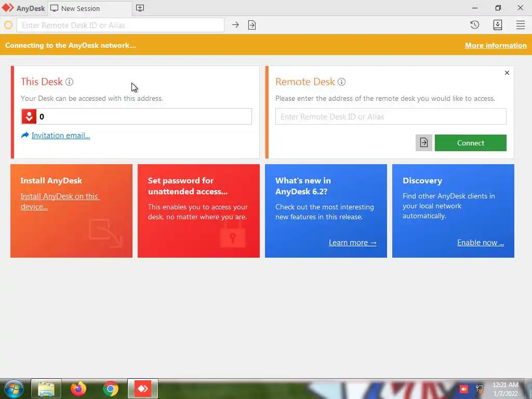Click the Remote Desk panel address input
This screenshot has width=532, height=399.
(391, 117)
